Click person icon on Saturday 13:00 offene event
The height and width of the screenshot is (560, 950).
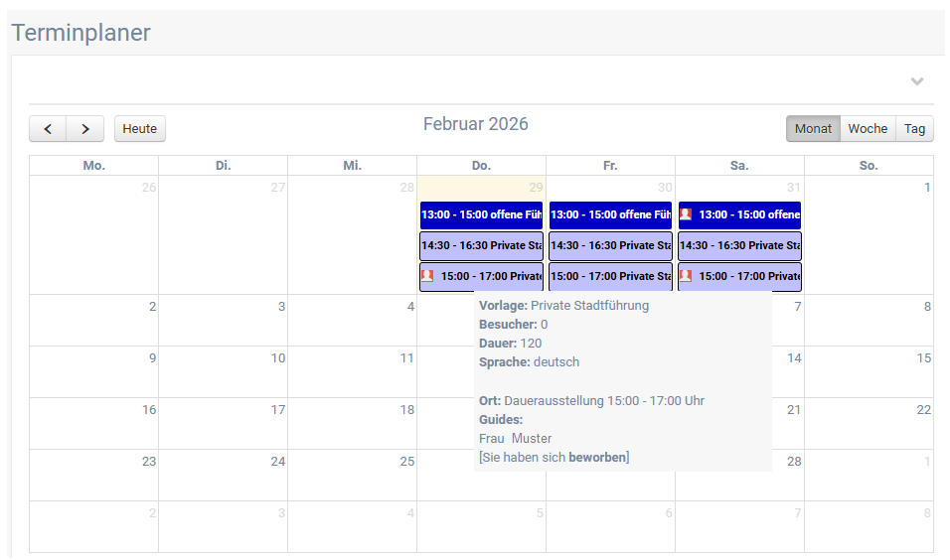tap(686, 214)
